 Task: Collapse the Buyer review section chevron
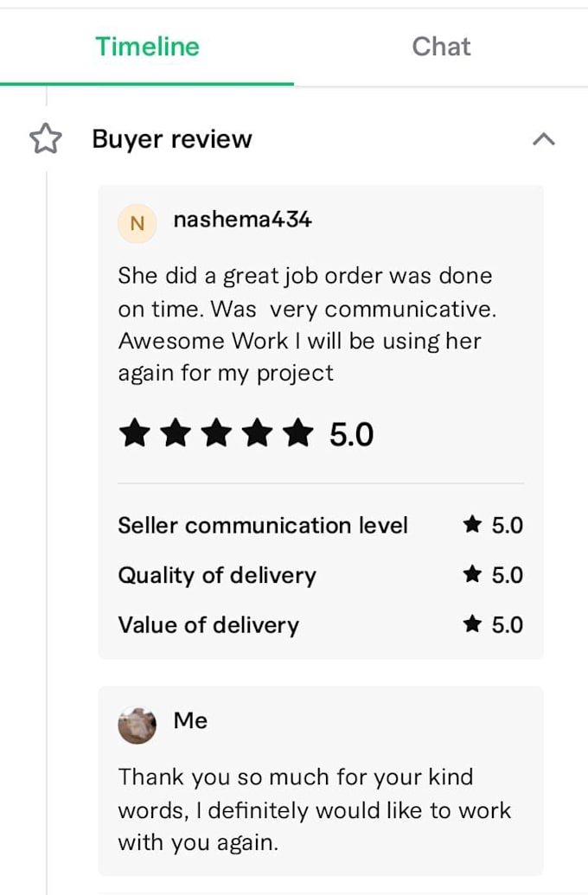coord(544,138)
